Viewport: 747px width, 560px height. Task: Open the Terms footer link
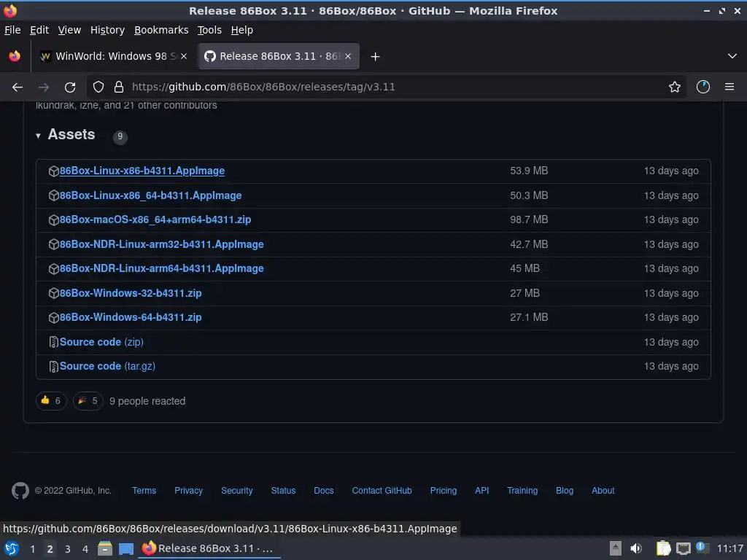[144, 491]
